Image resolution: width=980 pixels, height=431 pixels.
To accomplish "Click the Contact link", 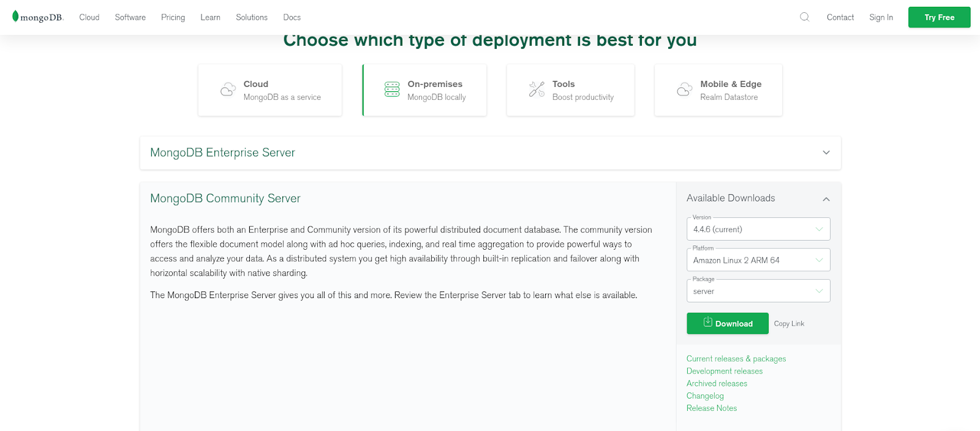I will (840, 17).
